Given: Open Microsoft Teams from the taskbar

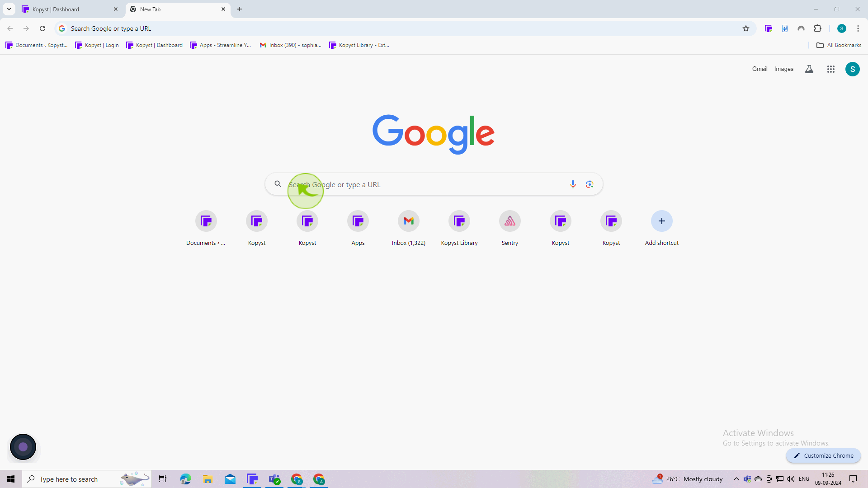Looking at the screenshot, I should click(274, 479).
